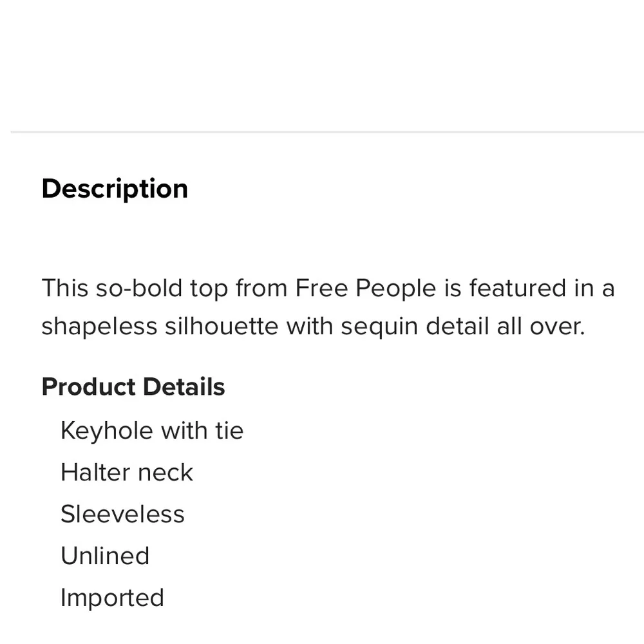Click the word is before featured
The image size is (644, 644).
453,288
